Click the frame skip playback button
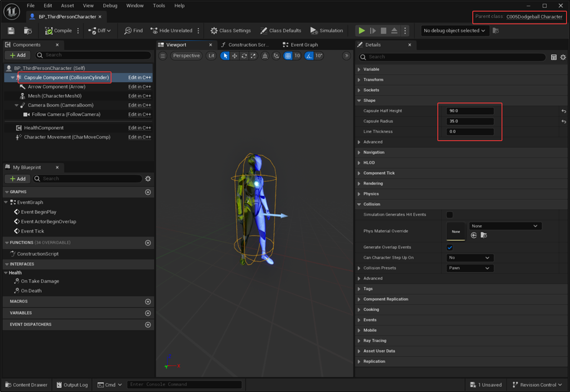The height and width of the screenshot is (392, 570). (372, 31)
